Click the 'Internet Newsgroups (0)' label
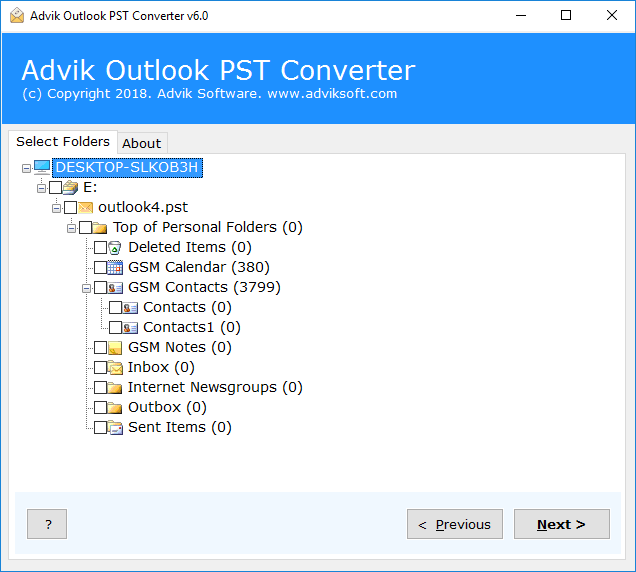 215,387
